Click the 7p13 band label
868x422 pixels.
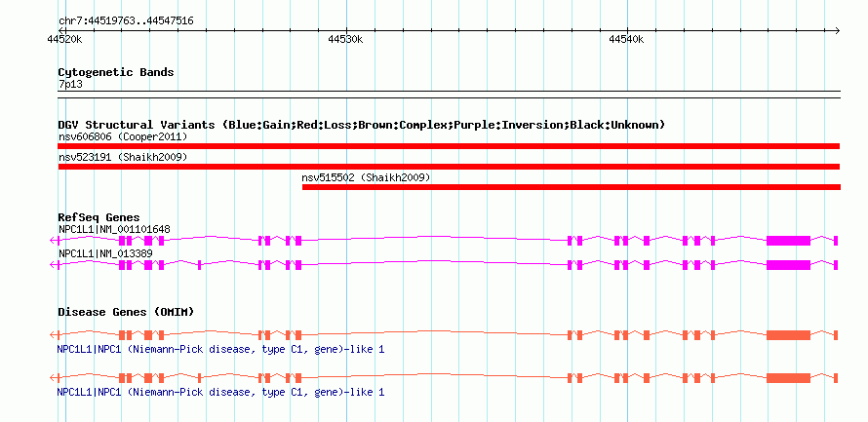70,85
